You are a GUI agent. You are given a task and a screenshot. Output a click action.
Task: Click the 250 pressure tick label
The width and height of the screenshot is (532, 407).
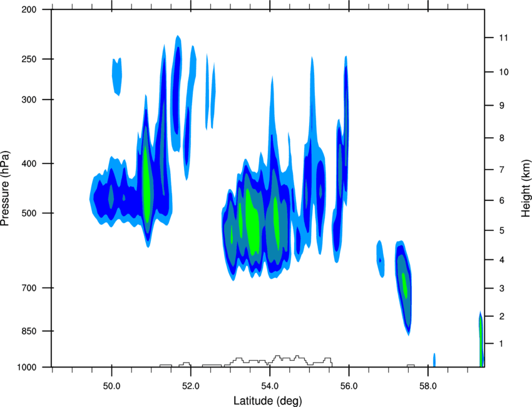click(x=29, y=59)
